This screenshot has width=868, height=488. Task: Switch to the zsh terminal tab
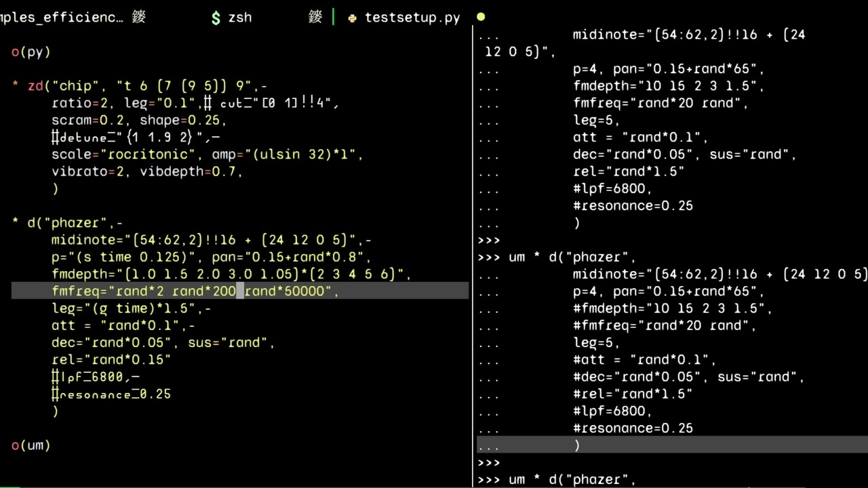(240, 18)
